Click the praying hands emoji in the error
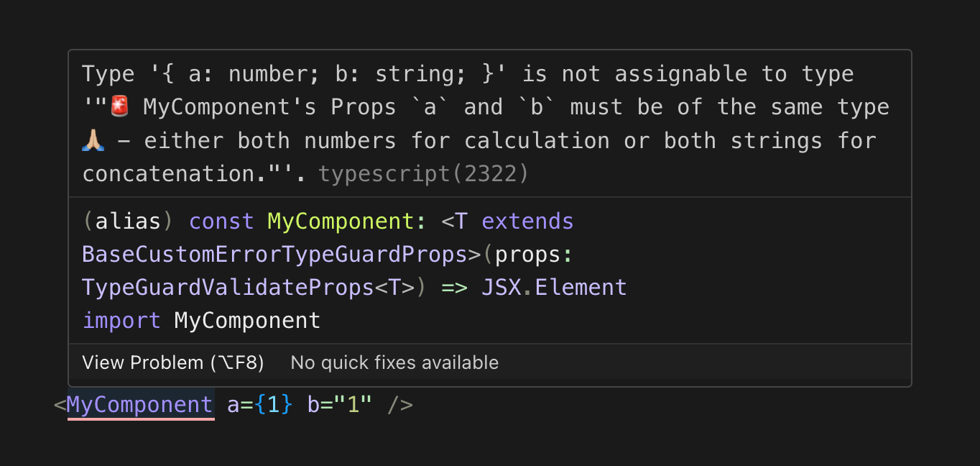Image resolution: width=980 pixels, height=466 pixels. click(x=93, y=140)
